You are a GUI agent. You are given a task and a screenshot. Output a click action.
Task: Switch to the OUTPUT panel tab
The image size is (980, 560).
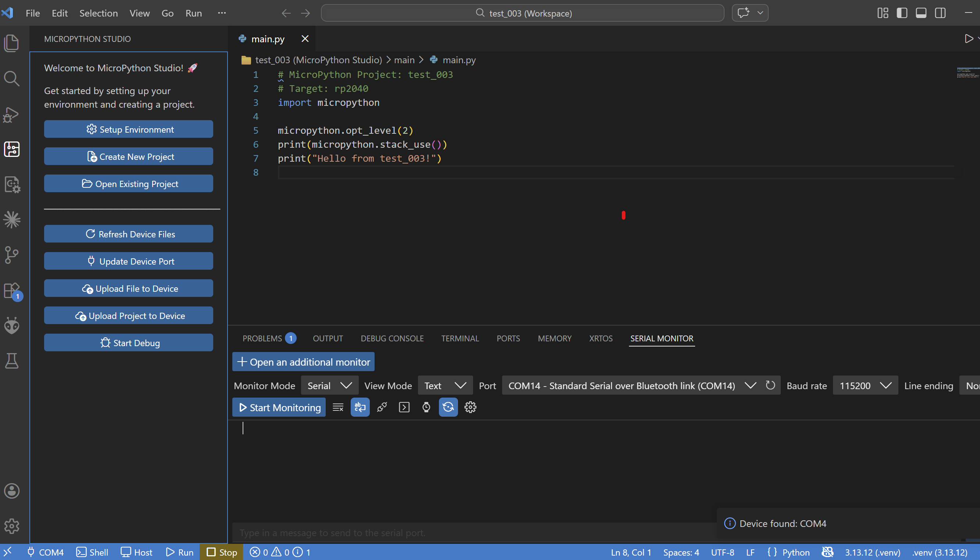coord(328,338)
